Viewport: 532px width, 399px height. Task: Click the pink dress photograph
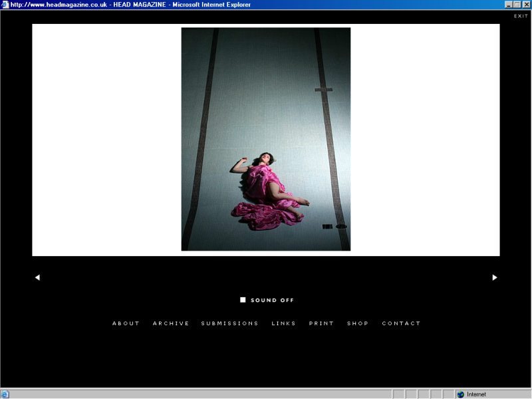(266, 139)
